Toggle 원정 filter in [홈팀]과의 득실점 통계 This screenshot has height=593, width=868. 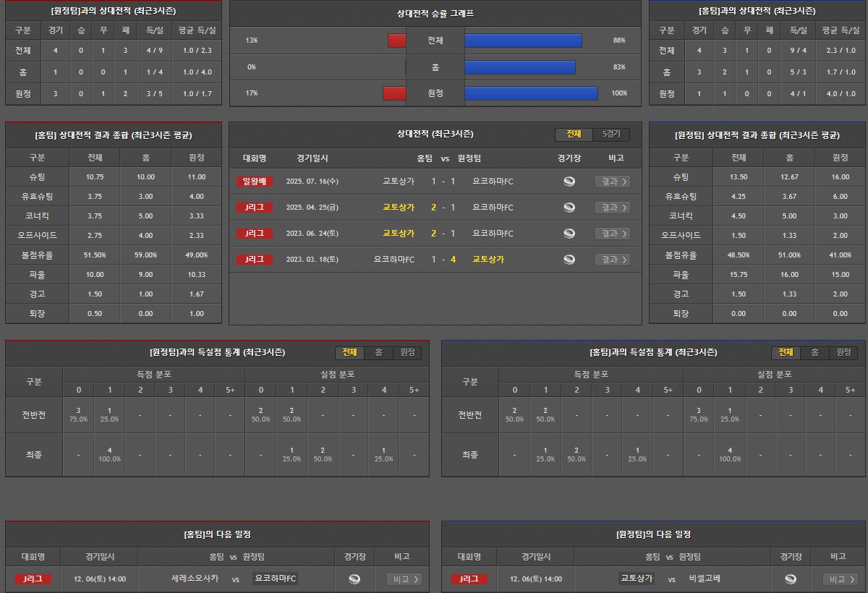[843, 352]
